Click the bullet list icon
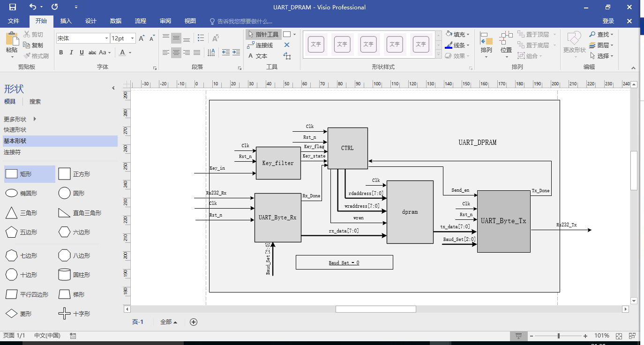 tap(201, 38)
